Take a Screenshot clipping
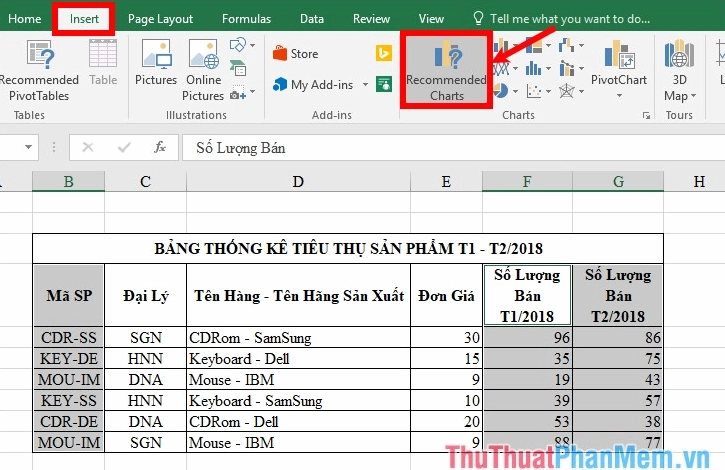 coord(238,92)
